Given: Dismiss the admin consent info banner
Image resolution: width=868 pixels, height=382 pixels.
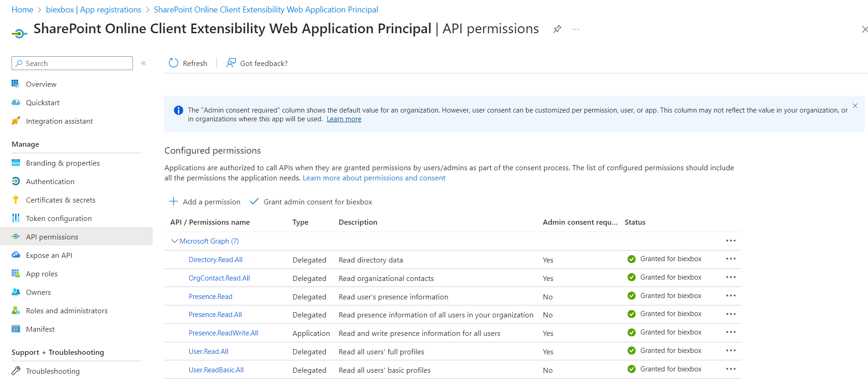Looking at the screenshot, I should click(855, 106).
